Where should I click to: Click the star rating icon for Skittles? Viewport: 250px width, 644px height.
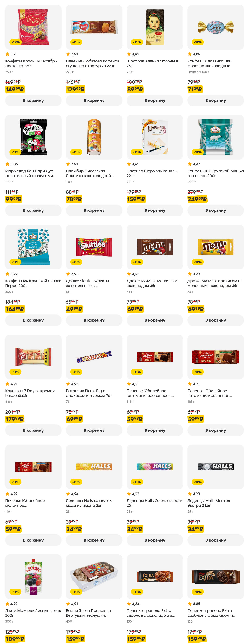(x=68, y=274)
